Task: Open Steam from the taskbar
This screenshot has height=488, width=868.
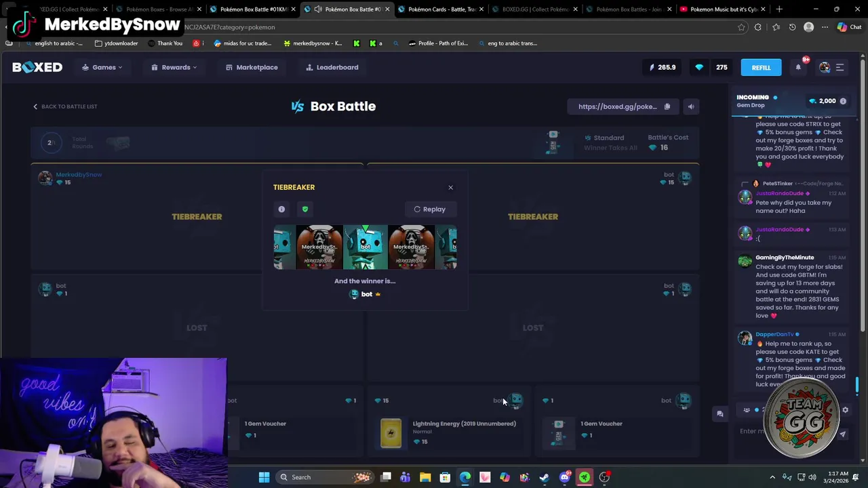Action: coord(545,477)
